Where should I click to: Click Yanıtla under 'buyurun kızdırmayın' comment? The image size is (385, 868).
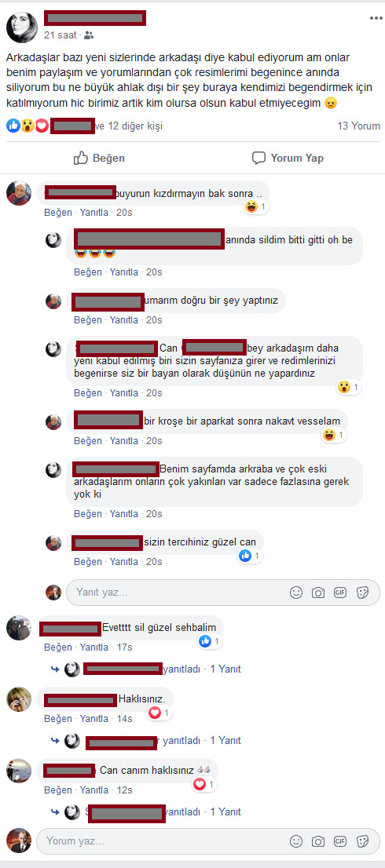94,213
